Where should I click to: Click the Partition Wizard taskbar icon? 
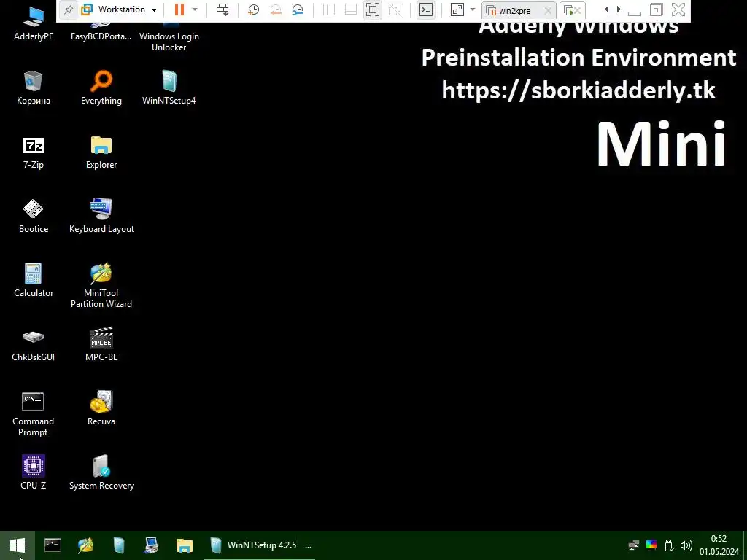(86, 545)
